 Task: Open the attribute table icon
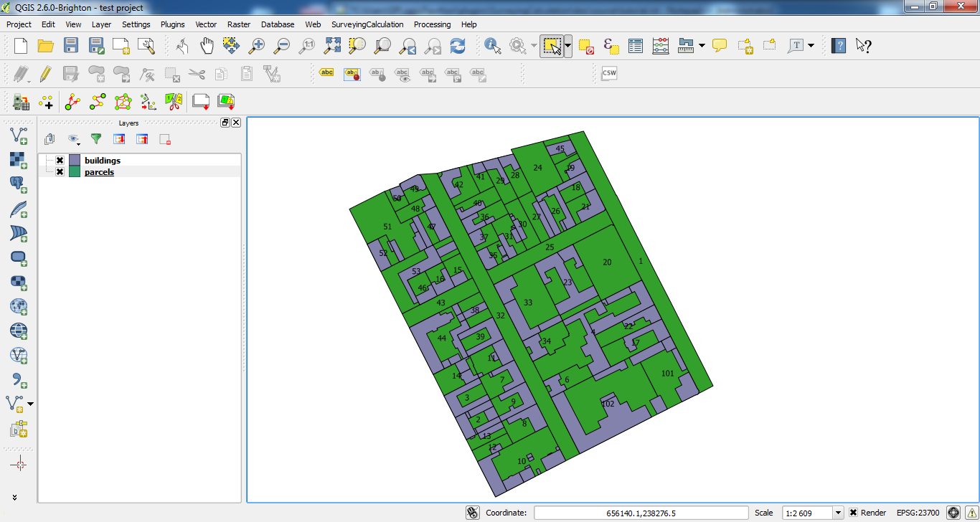point(636,46)
